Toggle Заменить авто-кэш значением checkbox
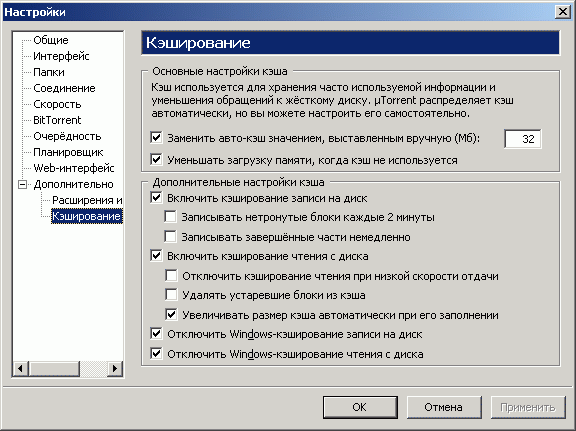Screen dimensions: 576x431 156,138
